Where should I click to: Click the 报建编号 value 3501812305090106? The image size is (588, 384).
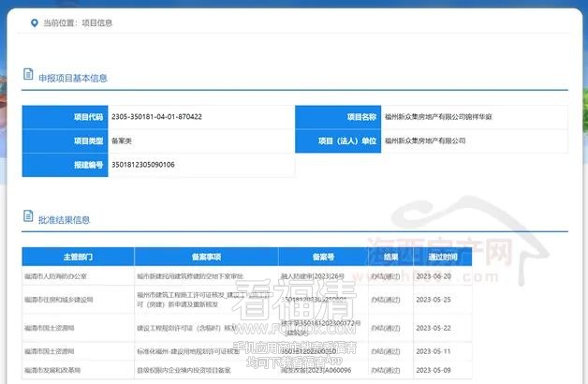pyautogui.click(x=143, y=165)
